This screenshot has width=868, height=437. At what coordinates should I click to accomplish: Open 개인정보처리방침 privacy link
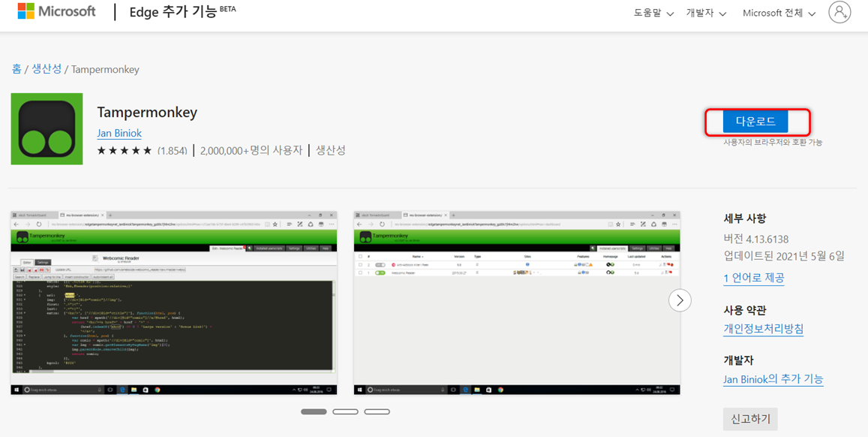tap(764, 328)
